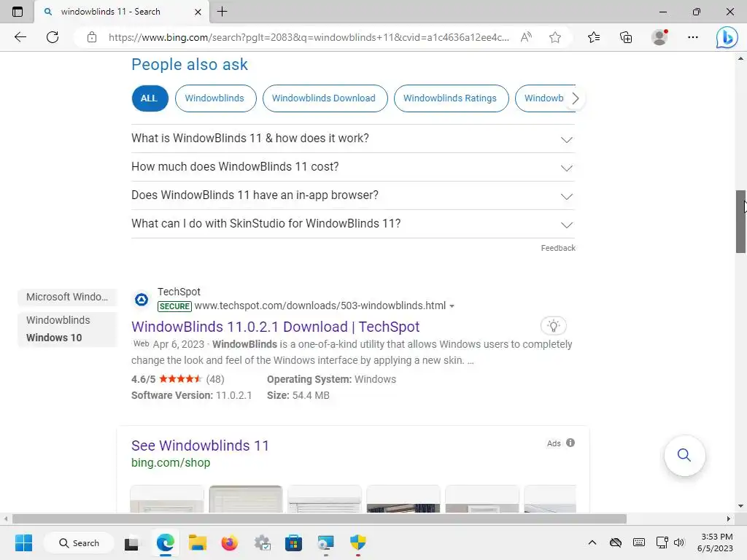The height and width of the screenshot is (560, 747).
Task: Open See Windowblinds 11 link
Action: (200, 446)
